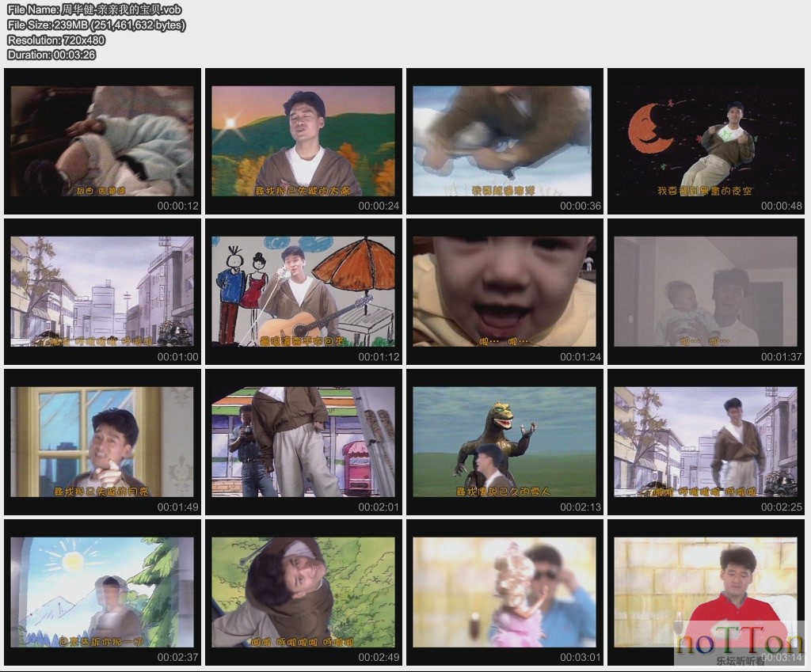
Task: Open the red shirt thumbnail 00:03:14
Action: click(706, 593)
